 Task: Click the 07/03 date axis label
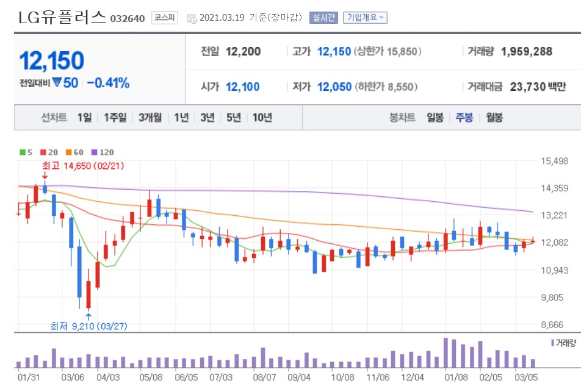[x=221, y=377]
